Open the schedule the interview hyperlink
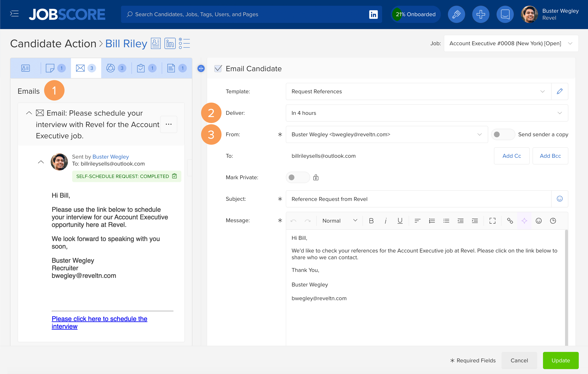The height and width of the screenshot is (374, 588). (99, 322)
